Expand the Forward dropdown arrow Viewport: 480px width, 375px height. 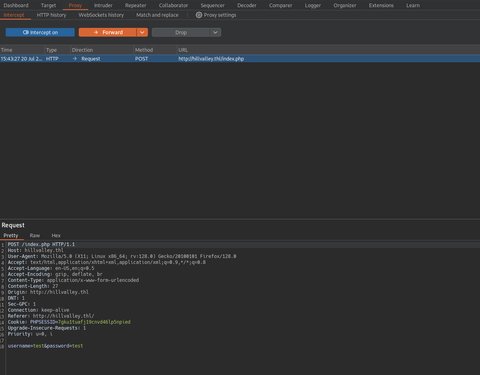point(142,32)
